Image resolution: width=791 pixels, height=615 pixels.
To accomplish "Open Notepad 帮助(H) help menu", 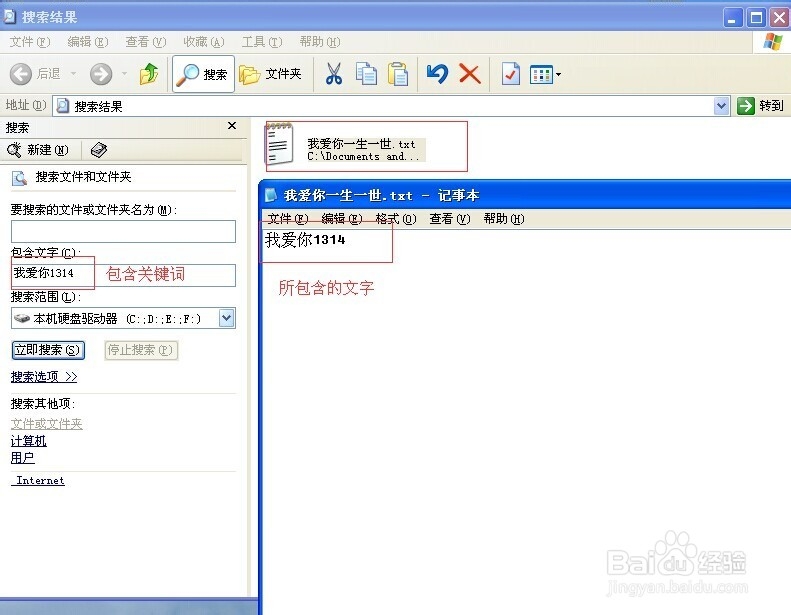I will pyautogui.click(x=503, y=219).
